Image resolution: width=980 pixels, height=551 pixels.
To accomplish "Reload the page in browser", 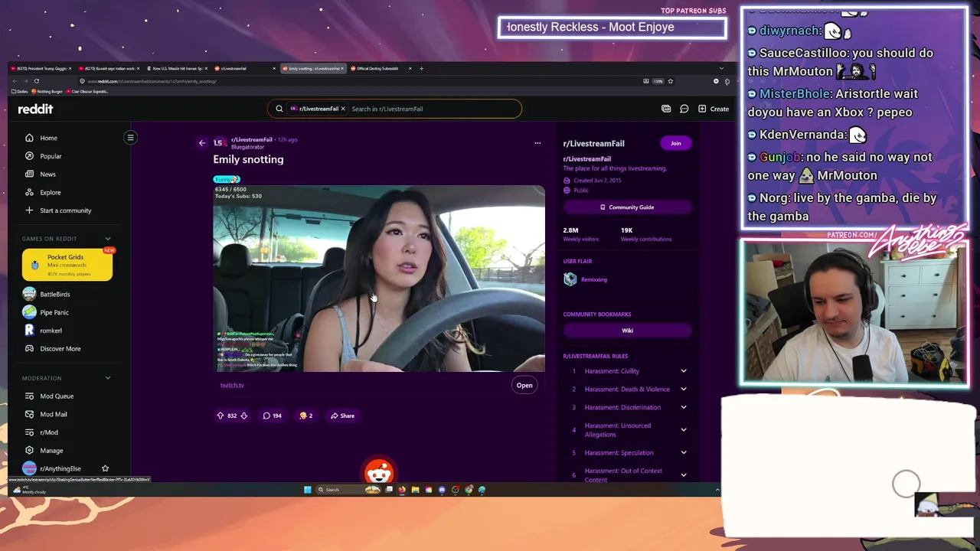I will 36,81.
